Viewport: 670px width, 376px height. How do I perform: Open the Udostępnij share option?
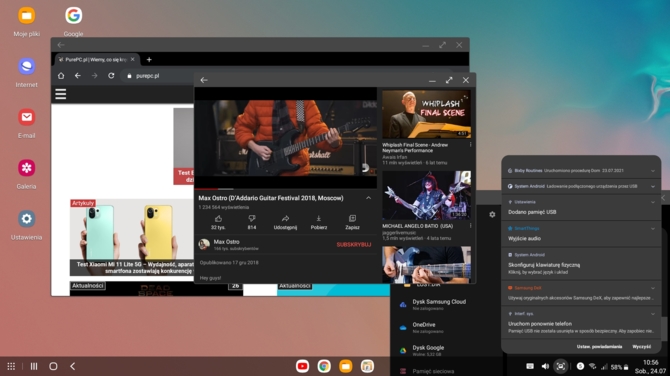click(285, 222)
